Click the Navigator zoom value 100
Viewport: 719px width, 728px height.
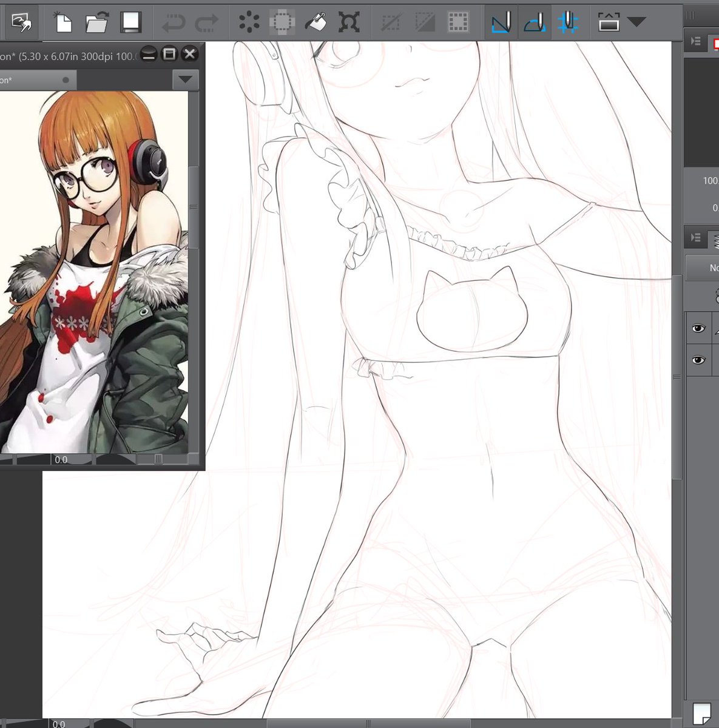[x=710, y=181]
